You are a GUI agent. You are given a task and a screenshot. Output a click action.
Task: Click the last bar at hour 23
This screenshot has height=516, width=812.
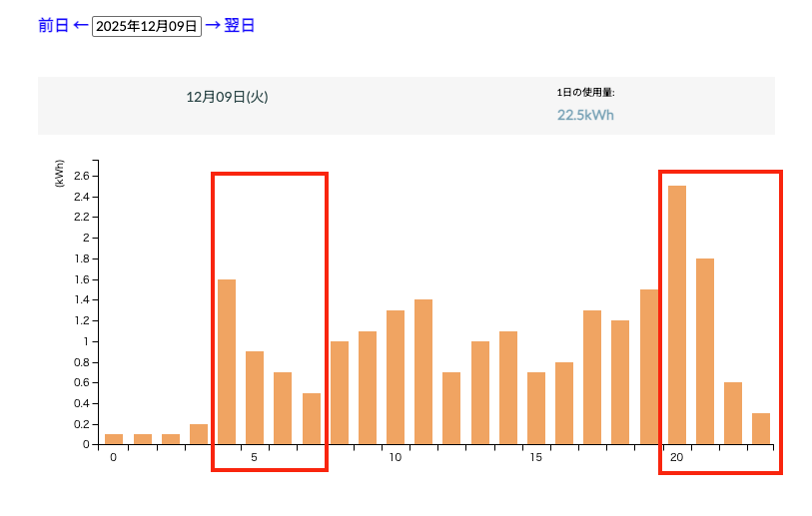[x=761, y=429]
